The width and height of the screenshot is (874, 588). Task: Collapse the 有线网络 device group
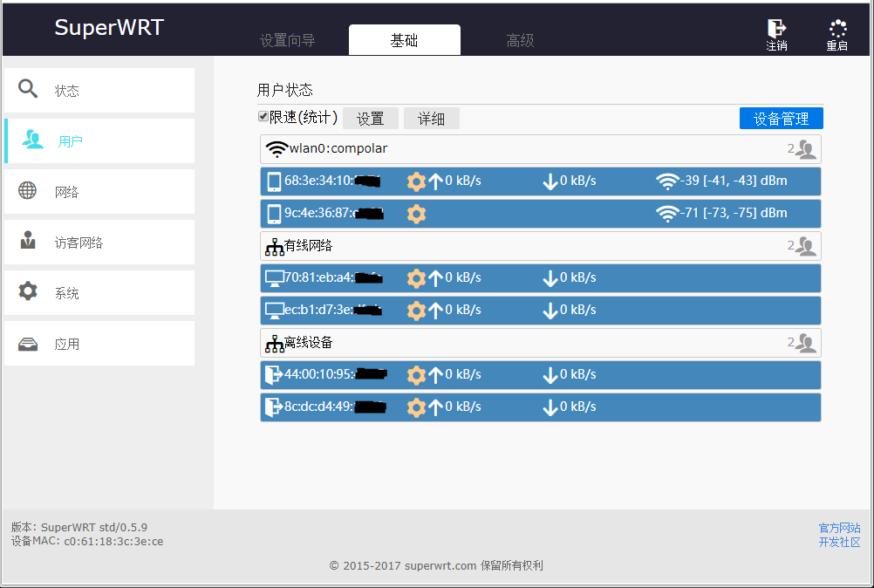click(541, 246)
